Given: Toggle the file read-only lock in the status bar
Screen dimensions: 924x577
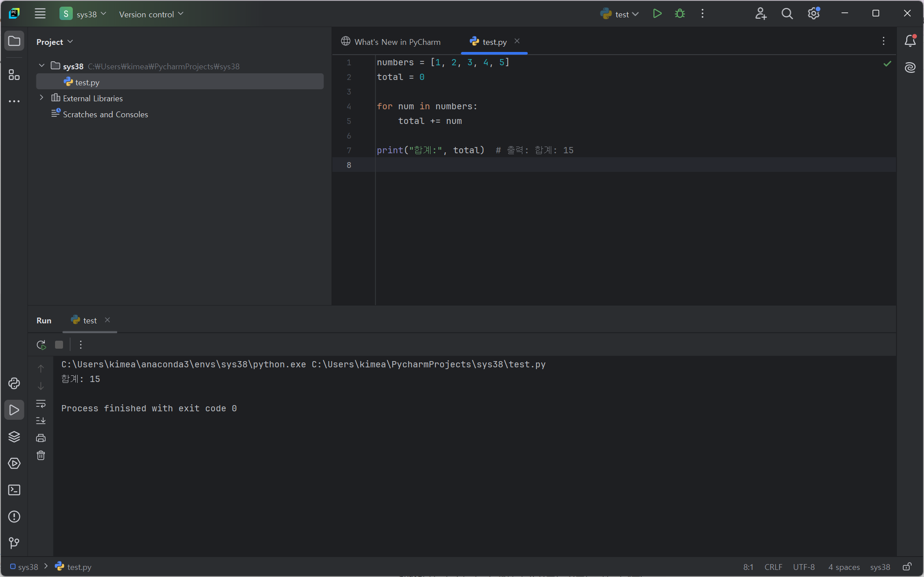Looking at the screenshot, I should click(x=907, y=567).
